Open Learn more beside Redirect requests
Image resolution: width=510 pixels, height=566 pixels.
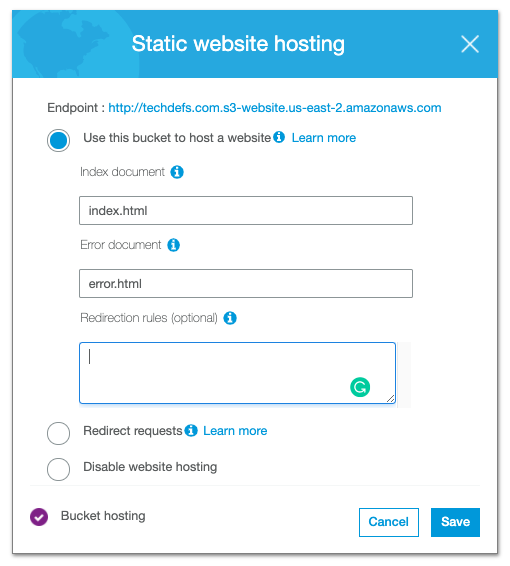pyautogui.click(x=235, y=431)
